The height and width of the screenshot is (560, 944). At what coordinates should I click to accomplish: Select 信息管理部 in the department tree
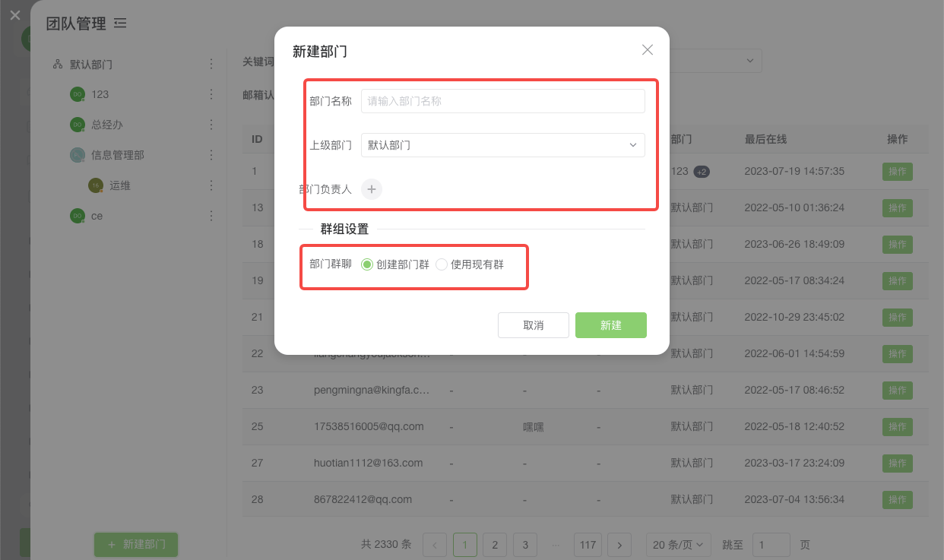(x=117, y=155)
